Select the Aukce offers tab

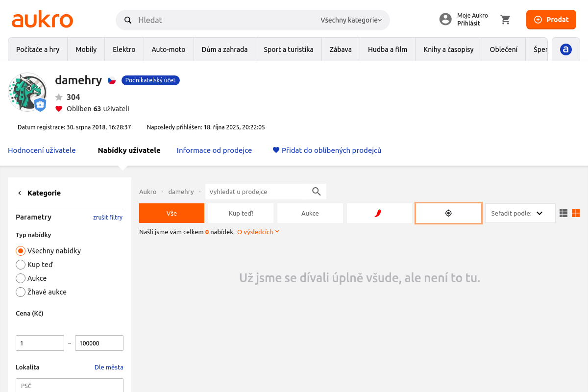click(310, 213)
